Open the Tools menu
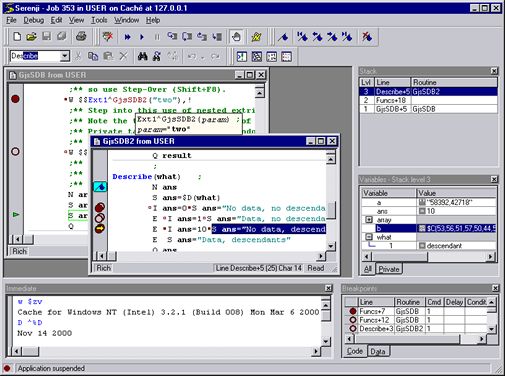Viewport: 505px width, 376px height. [x=99, y=20]
